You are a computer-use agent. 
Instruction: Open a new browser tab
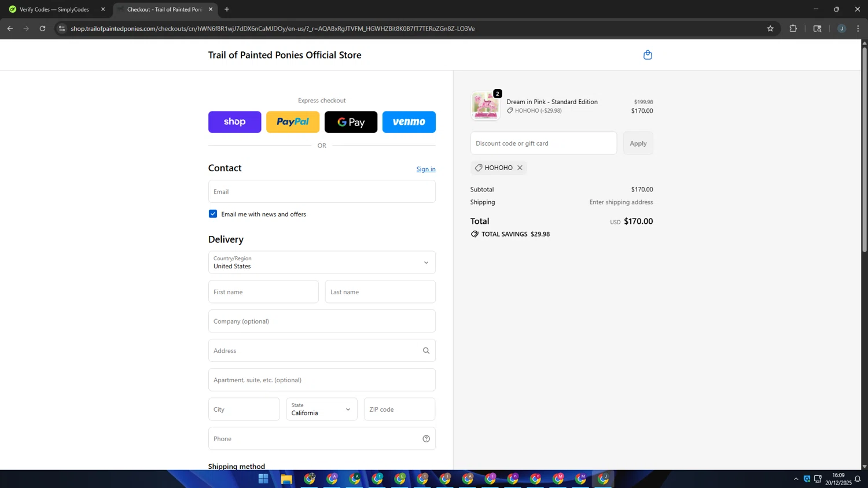coord(227,9)
